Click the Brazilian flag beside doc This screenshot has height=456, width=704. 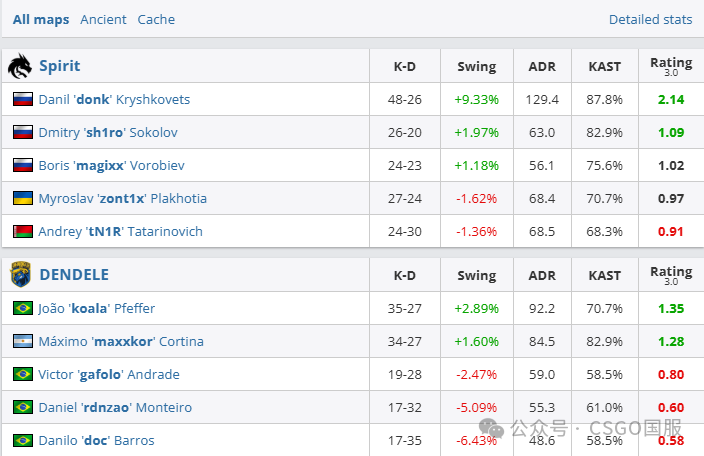23,440
